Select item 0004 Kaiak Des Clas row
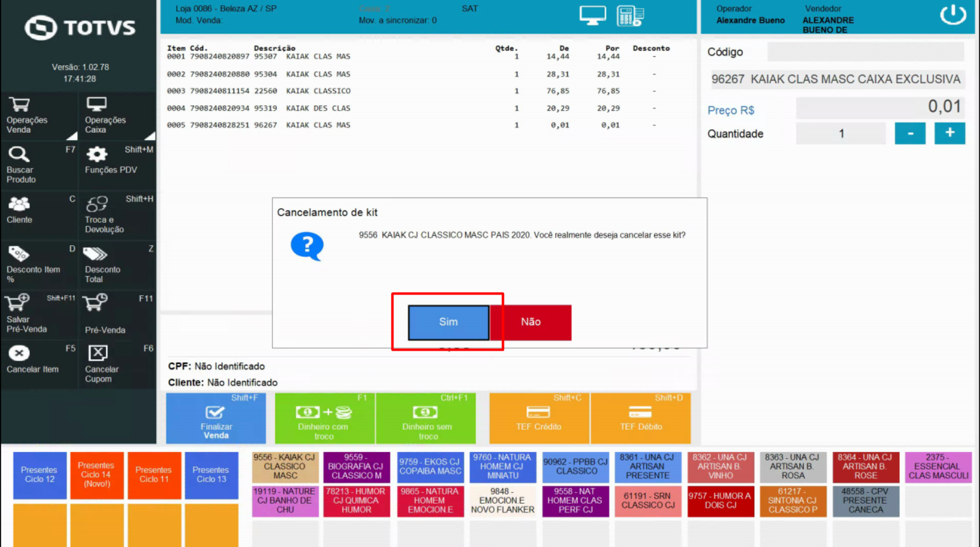Viewport: 980px width, 547px height. pyautogui.click(x=418, y=108)
